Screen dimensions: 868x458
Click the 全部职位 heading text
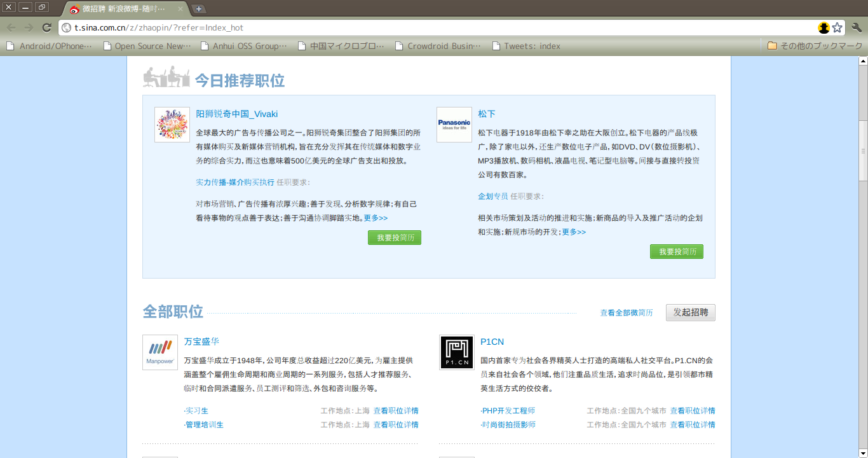point(173,312)
